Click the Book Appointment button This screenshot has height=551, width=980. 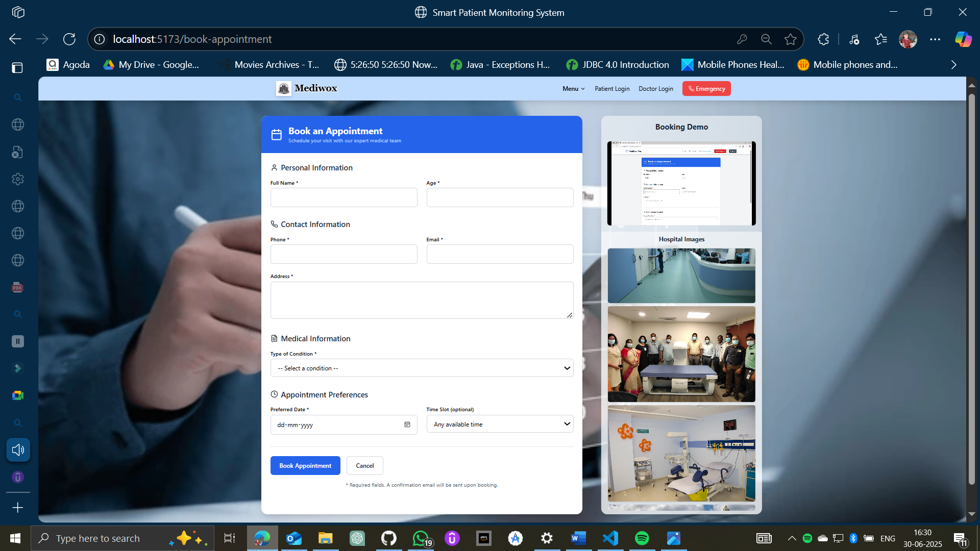pos(305,465)
